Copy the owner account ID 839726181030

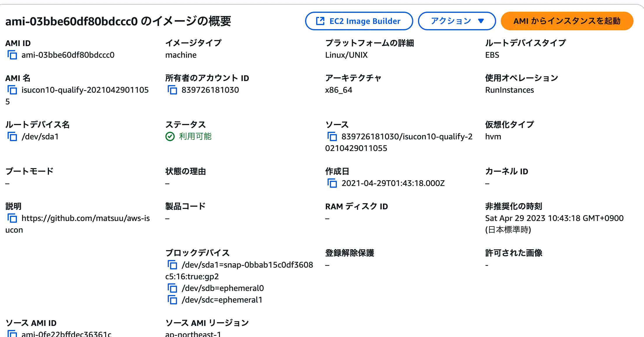point(172,90)
